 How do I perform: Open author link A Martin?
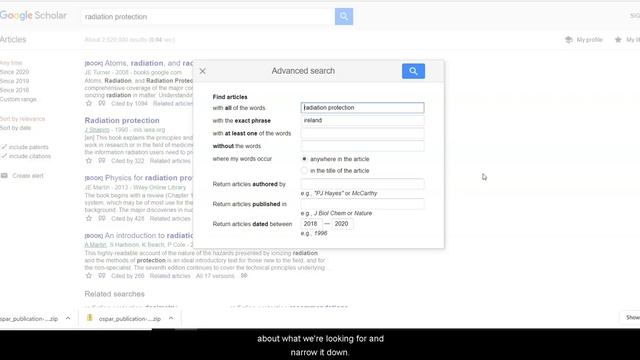(x=96, y=244)
